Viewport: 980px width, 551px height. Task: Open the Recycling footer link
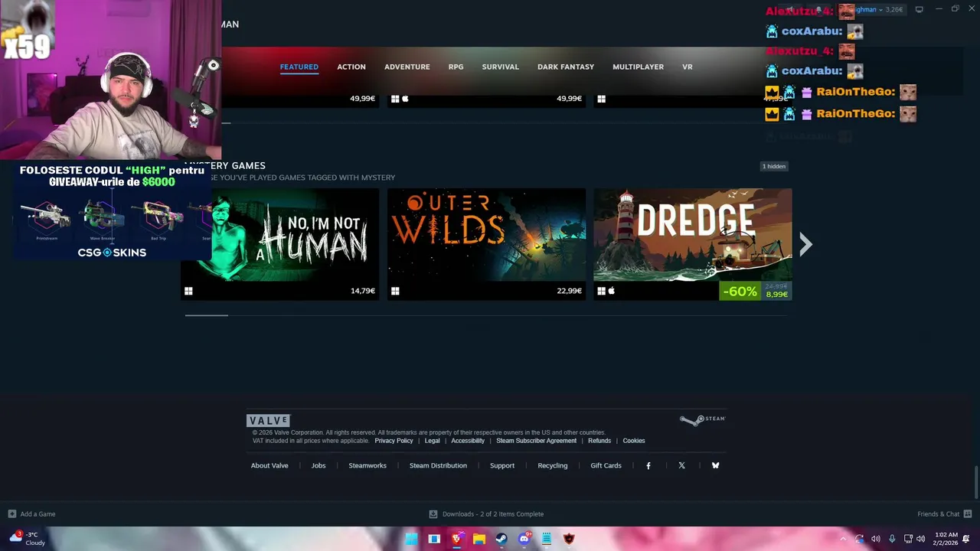click(x=553, y=465)
